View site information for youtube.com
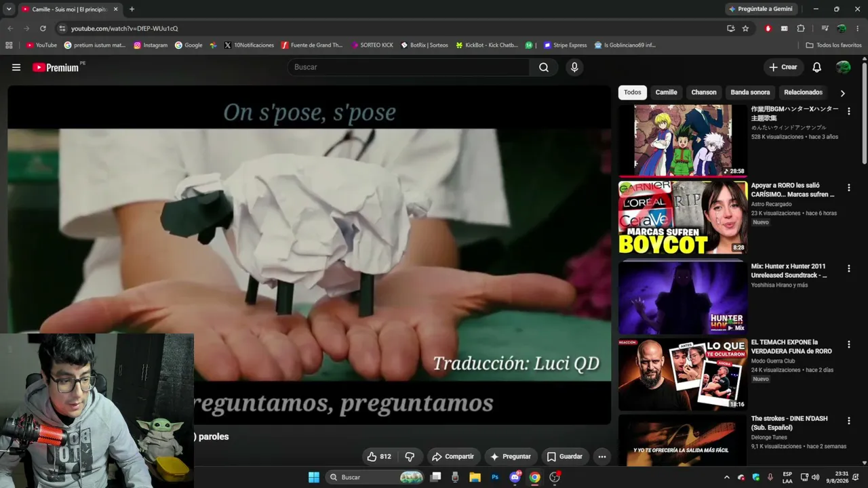Image resolution: width=868 pixels, height=488 pixels. pos(62,28)
